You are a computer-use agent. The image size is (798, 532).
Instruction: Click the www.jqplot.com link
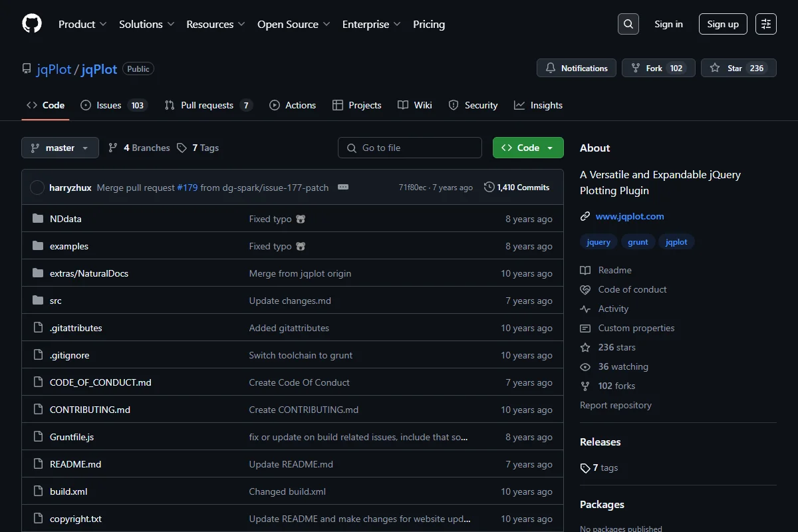tap(630, 216)
